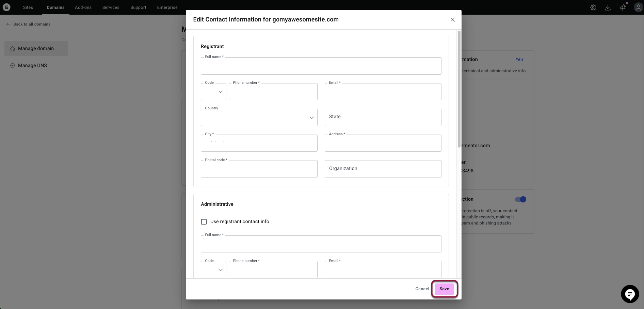The width and height of the screenshot is (644, 309).
Task: Open the user account avatar
Action: pos(638,7)
